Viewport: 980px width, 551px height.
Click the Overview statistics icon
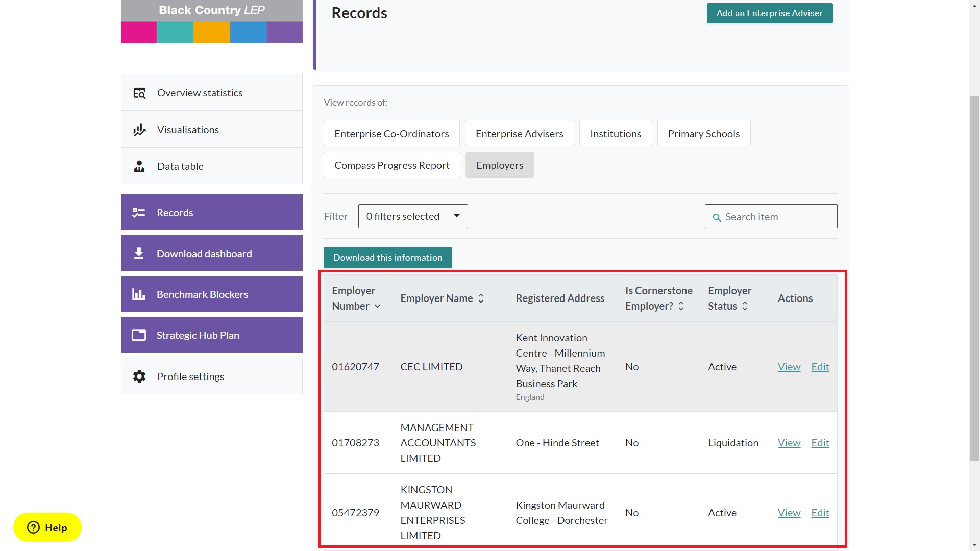[139, 93]
